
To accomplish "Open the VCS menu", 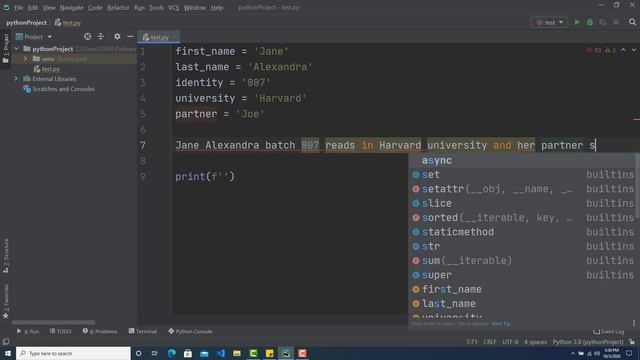I will coord(173,7).
